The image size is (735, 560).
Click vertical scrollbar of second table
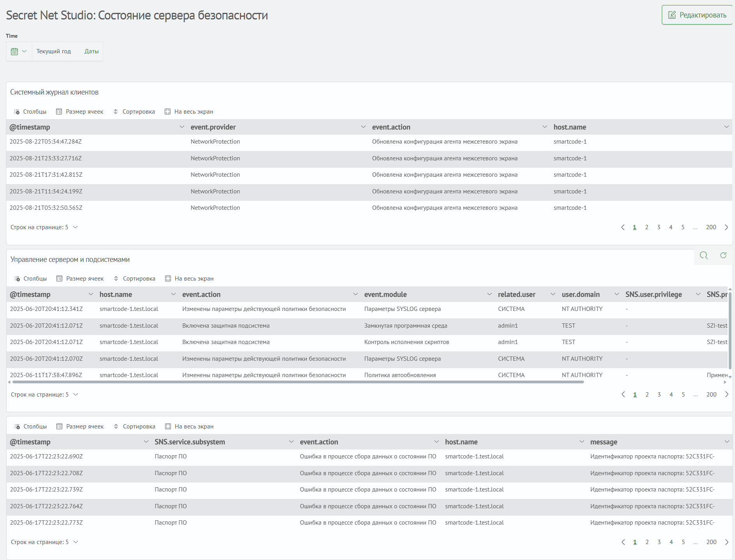[730, 330]
